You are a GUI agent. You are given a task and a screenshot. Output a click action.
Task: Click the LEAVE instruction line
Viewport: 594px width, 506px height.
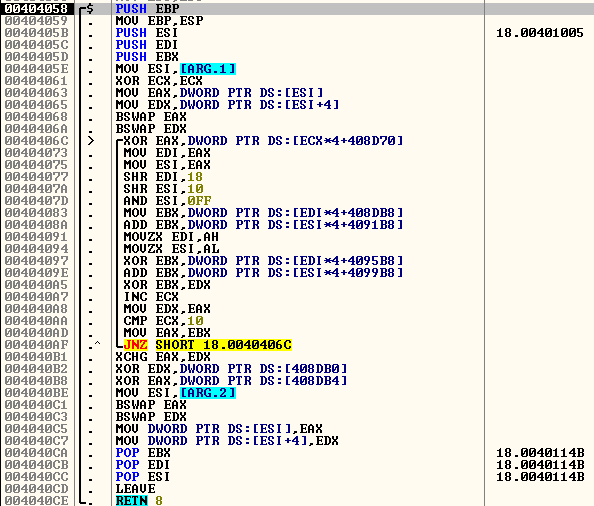pos(135,489)
